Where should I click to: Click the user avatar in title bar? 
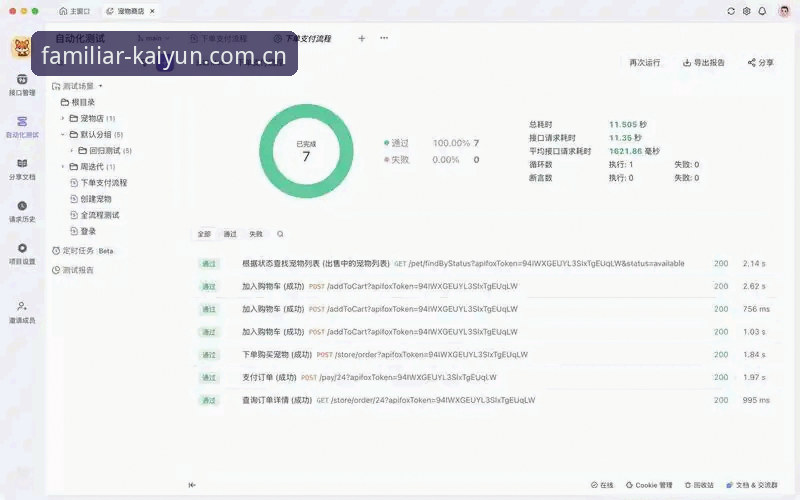(784, 11)
